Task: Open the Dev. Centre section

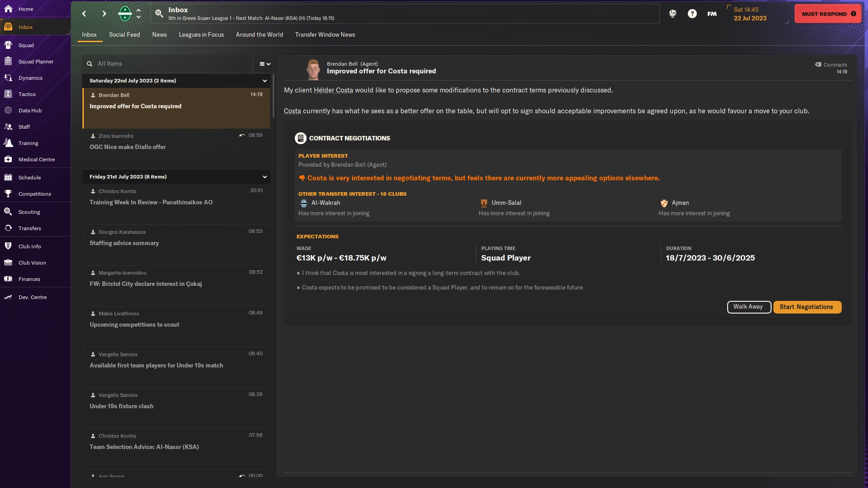Action: [35, 297]
